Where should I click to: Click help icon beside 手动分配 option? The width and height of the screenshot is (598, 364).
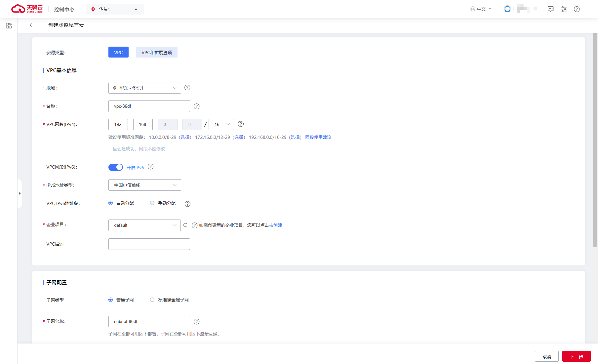point(188,204)
